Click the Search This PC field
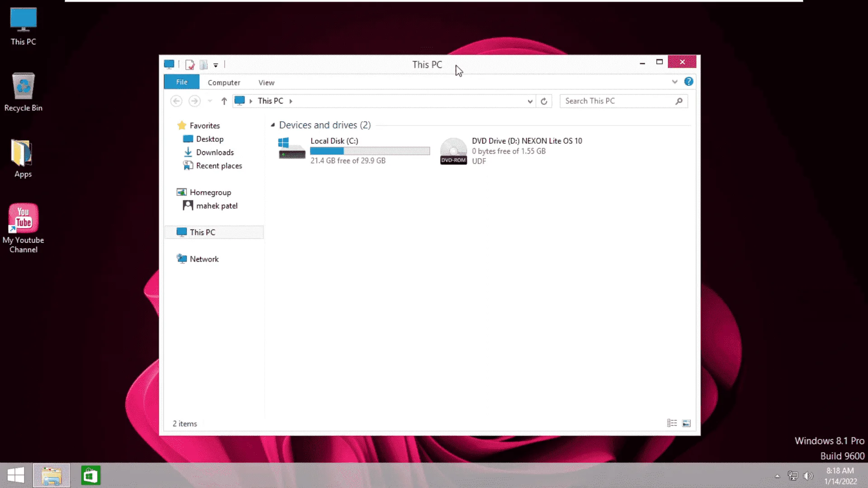Image resolution: width=868 pixels, height=488 pixels. (623, 101)
